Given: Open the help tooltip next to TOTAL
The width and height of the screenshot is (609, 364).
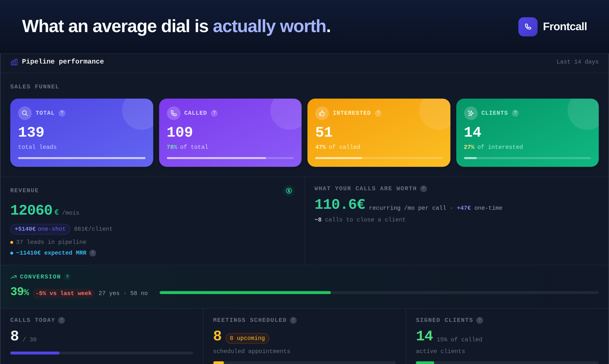Looking at the screenshot, I should [x=62, y=113].
